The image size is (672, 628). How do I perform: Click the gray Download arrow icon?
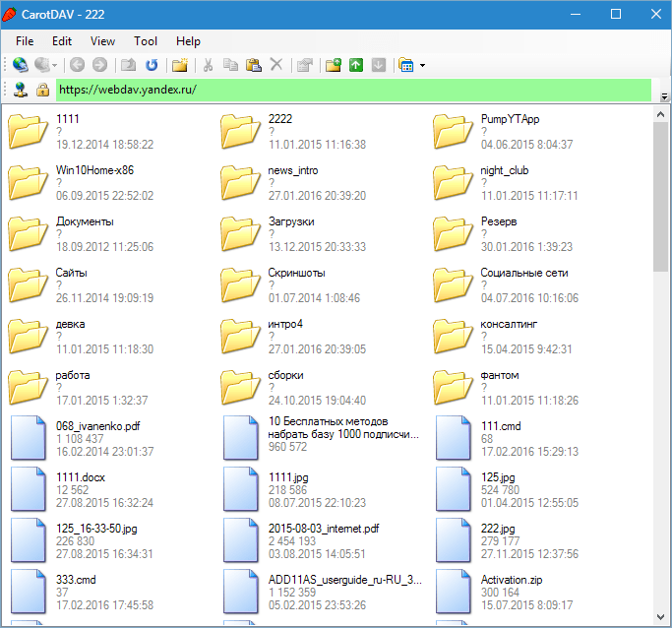point(379,65)
